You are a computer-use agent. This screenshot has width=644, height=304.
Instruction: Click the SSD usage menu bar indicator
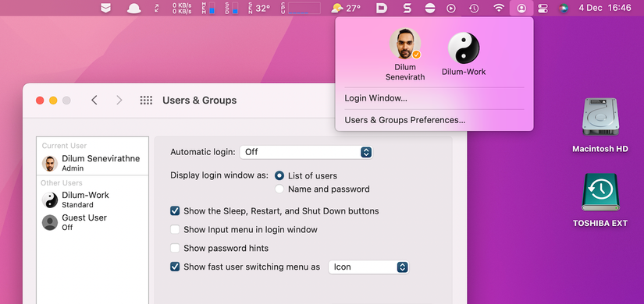tap(232, 9)
